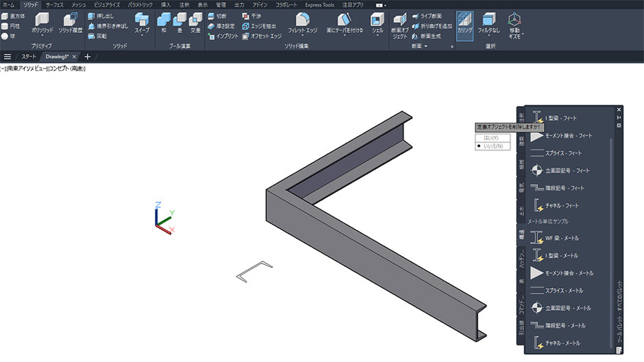Screen dimensions: 644x362
Task: Click the 切断 (Slice) tool
Action: 217,16
